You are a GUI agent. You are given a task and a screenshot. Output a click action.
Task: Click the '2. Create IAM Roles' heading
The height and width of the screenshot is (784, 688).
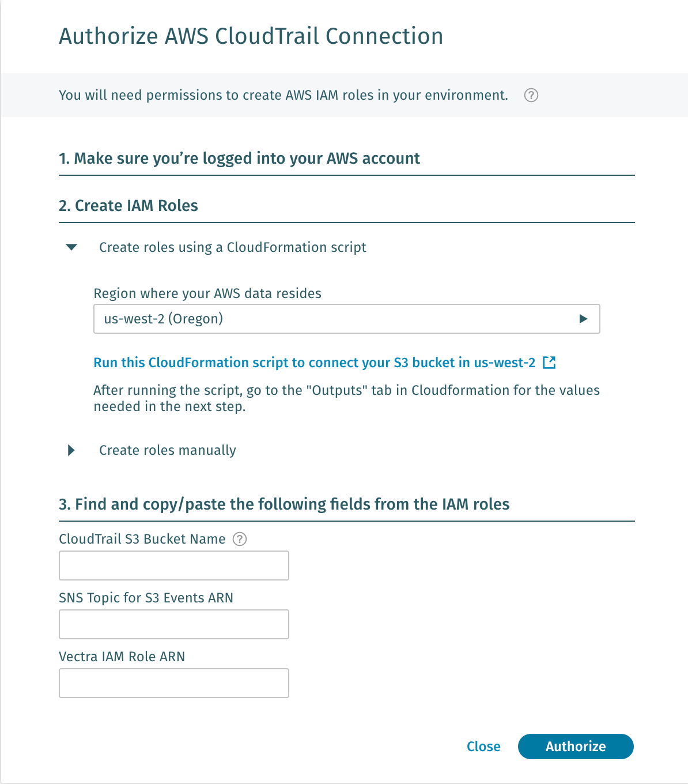point(128,206)
